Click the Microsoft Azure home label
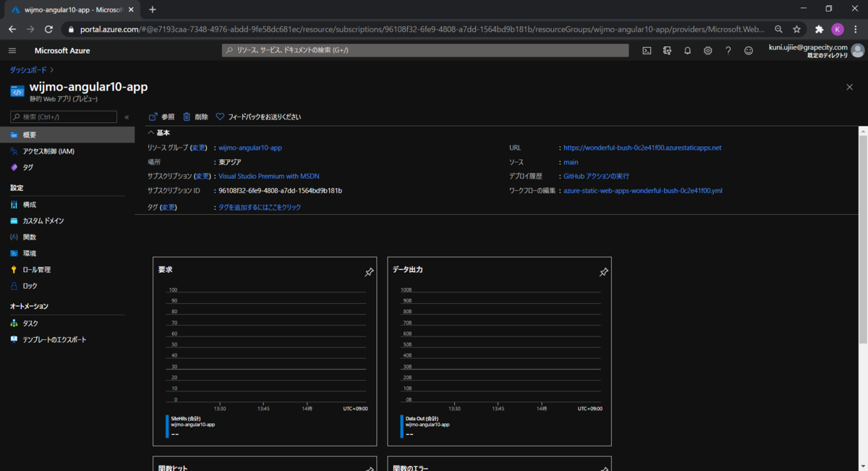This screenshot has width=868, height=471. point(62,51)
